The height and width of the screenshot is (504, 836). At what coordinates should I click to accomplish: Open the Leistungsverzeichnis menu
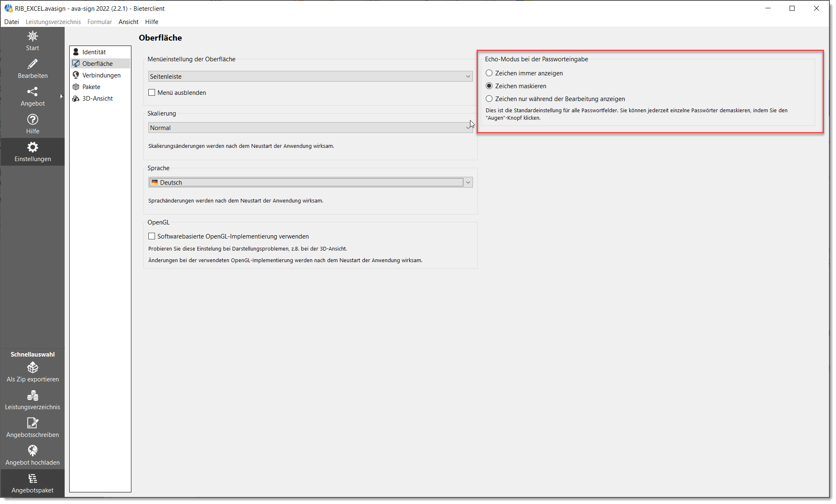coord(53,22)
